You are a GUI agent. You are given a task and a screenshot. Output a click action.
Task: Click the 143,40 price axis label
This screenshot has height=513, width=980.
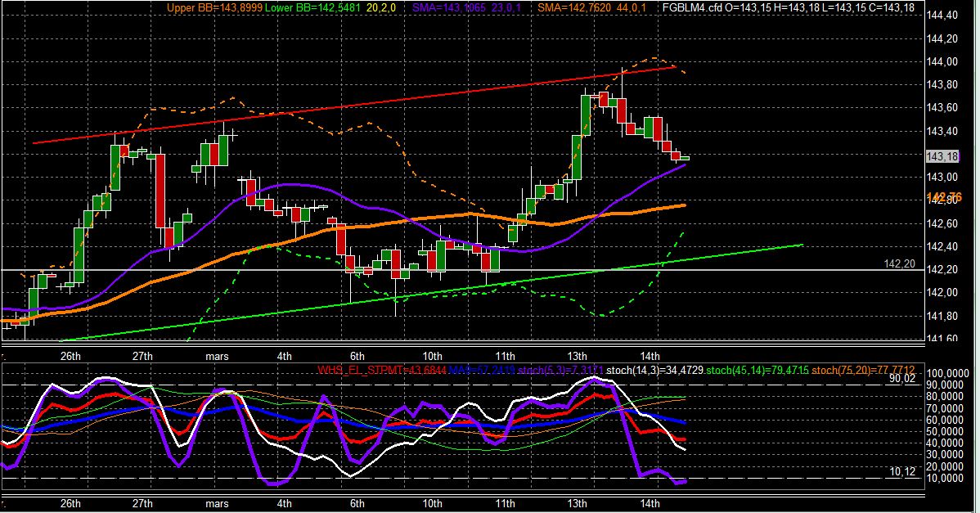coord(942,131)
